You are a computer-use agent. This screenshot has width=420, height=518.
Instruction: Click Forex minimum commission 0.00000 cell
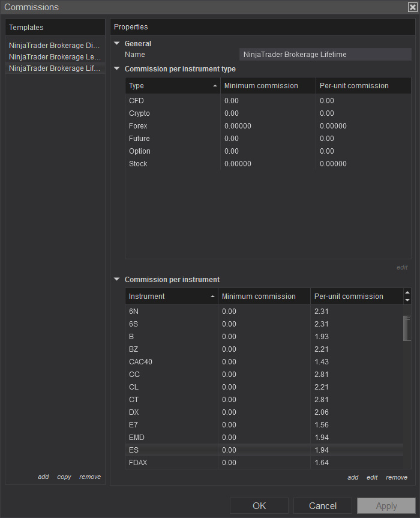point(238,126)
